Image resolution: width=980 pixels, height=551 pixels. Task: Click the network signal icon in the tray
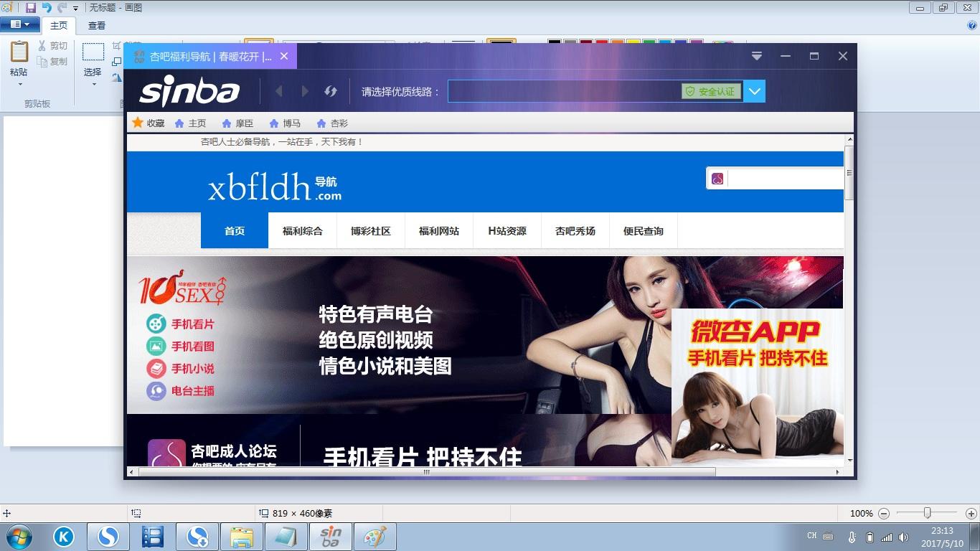tap(887, 537)
